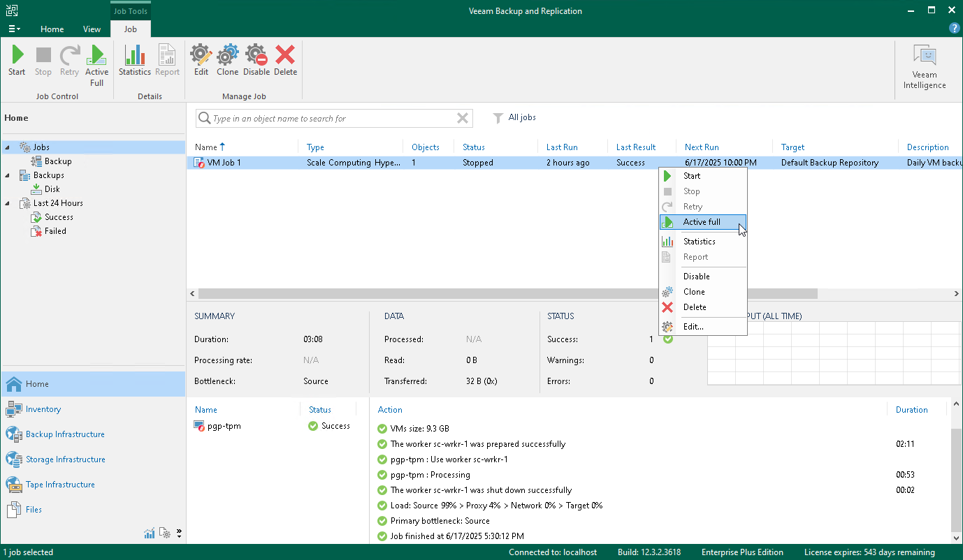Focus the object name search field
The height and width of the screenshot is (560, 963).
point(333,119)
